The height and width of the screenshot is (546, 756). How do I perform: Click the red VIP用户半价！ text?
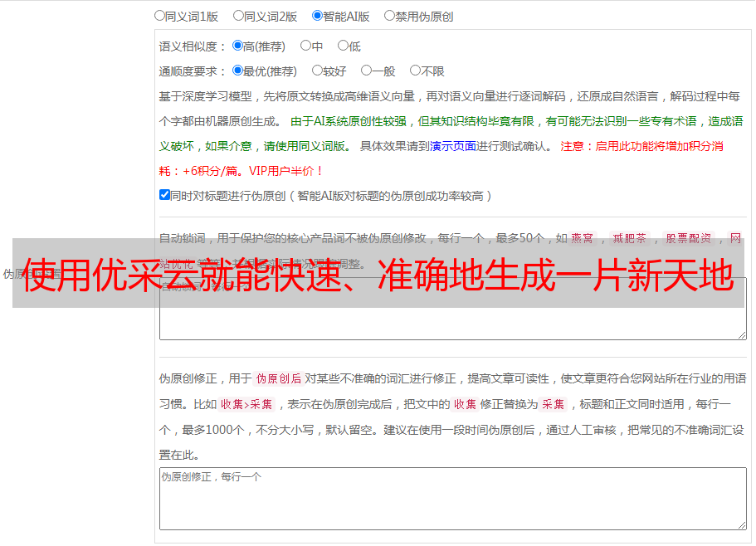click(x=286, y=171)
